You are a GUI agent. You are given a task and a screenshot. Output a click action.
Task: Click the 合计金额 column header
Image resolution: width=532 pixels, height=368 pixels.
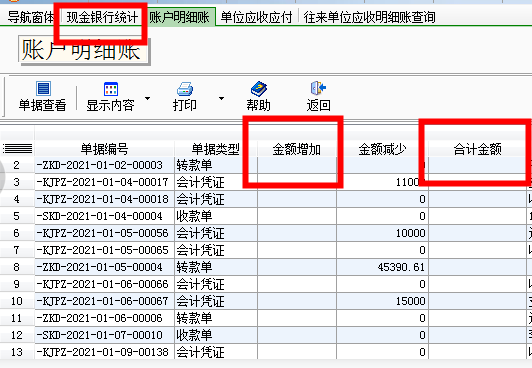coord(477,149)
